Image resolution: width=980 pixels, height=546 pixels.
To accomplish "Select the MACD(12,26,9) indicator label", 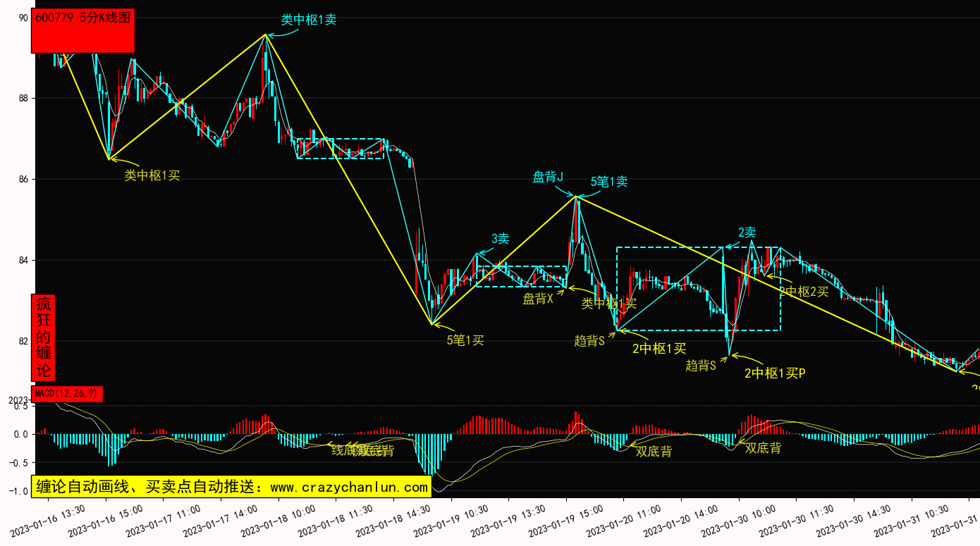I will tap(67, 393).
